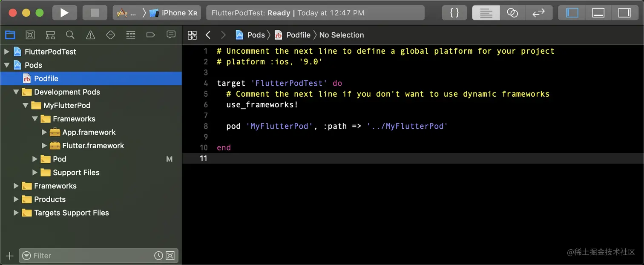Click the Run (play) button

pyautogui.click(x=64, y=13)
